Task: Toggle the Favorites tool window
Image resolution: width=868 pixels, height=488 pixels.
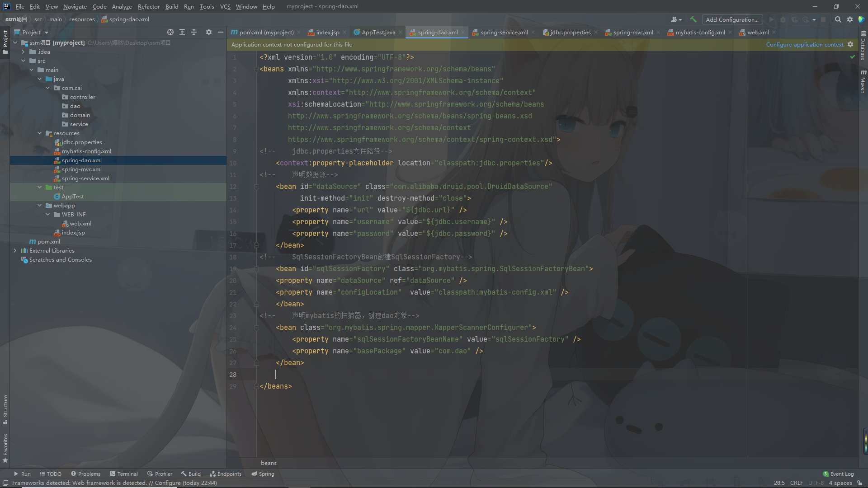Action: (5, 445)
